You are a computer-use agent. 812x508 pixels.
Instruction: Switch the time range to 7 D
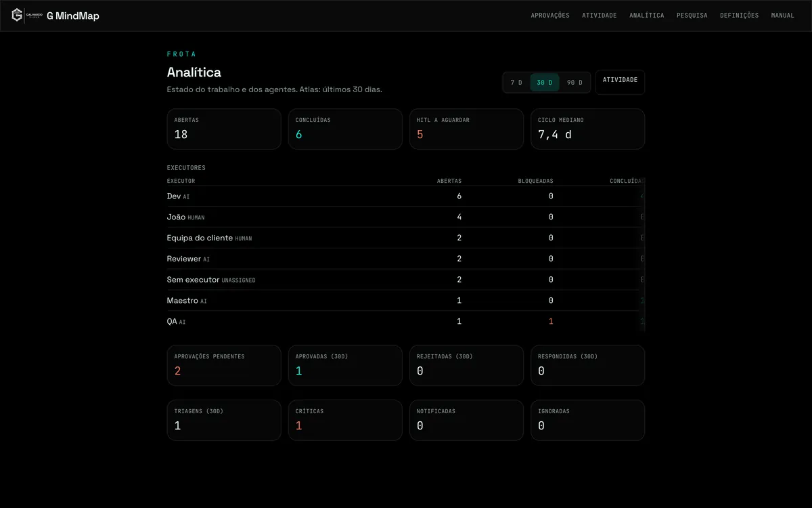[516, 83]
